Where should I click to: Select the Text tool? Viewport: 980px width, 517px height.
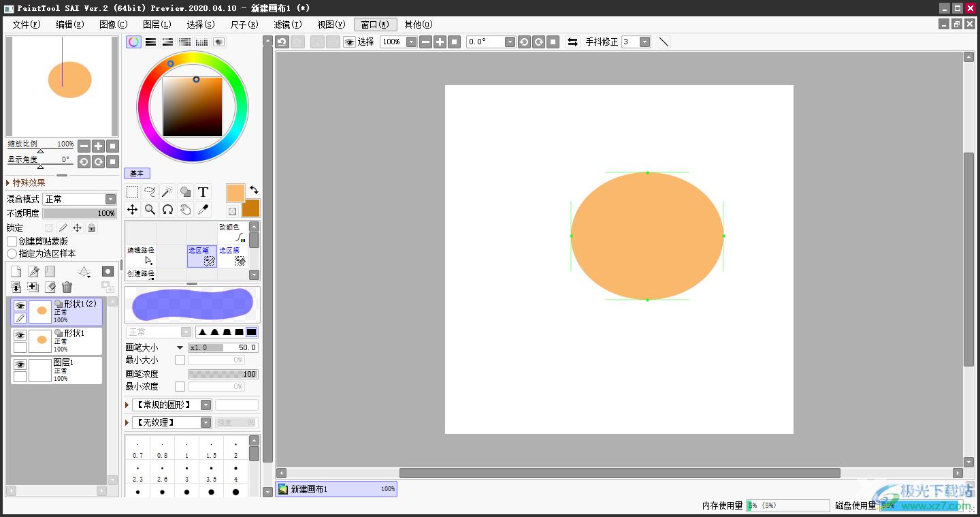click(x=203, y=192)
